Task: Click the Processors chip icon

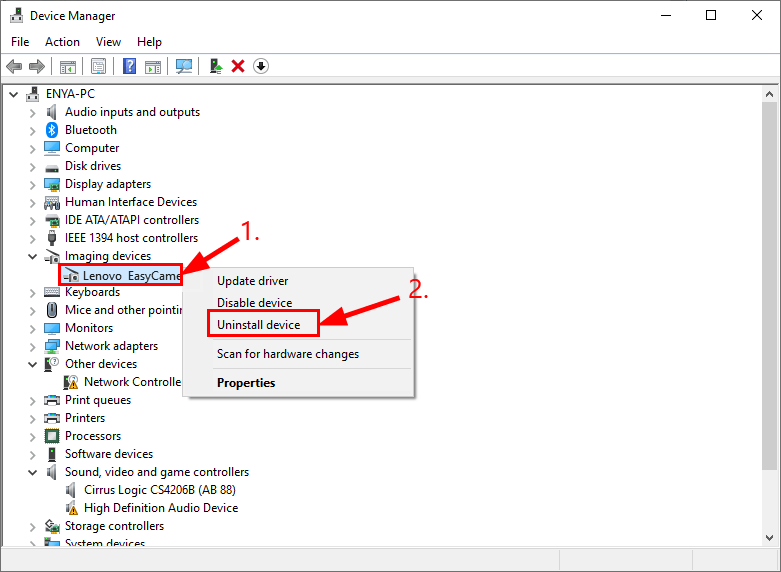Action: coord(52,436)
